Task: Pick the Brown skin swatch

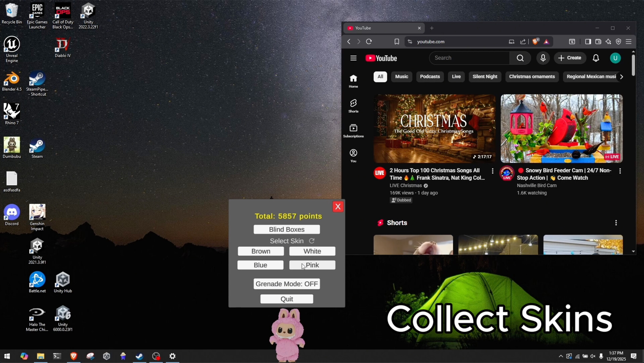Action: pyautogui.click(x=260, y=251)
